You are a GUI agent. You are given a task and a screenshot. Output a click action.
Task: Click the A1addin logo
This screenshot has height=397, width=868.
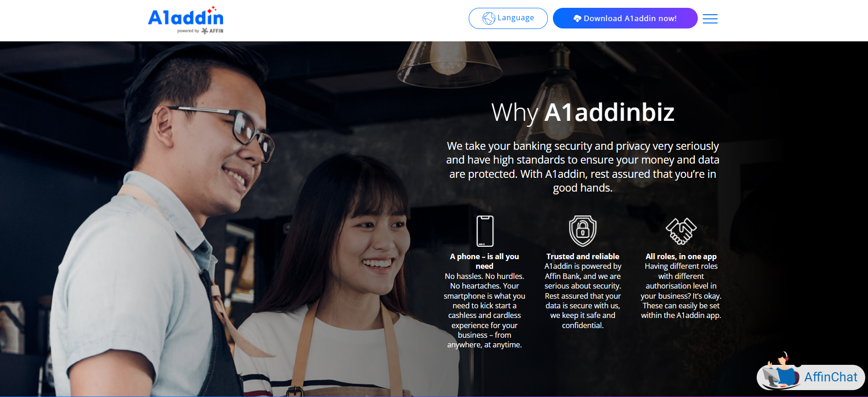coord(185,20)
